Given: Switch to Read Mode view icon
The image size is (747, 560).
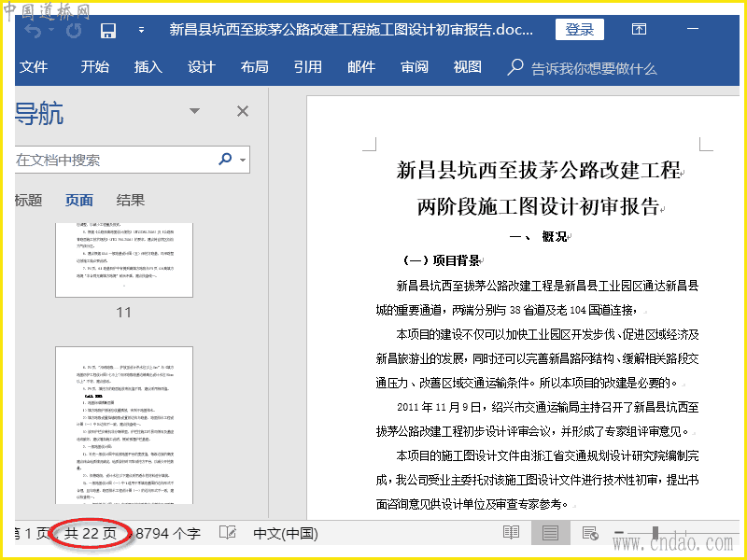Looking at the screenshot, I should [x=511, y=533].
